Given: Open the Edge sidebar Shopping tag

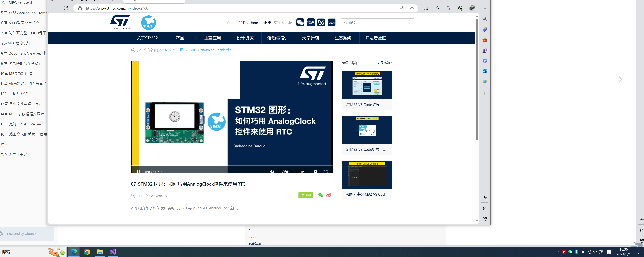Looking at the screenshot, I should point(484,29).
